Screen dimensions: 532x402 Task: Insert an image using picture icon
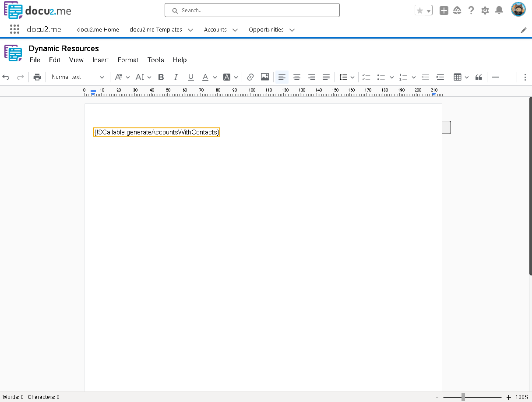pyautogui.click(x=265, y=77)
